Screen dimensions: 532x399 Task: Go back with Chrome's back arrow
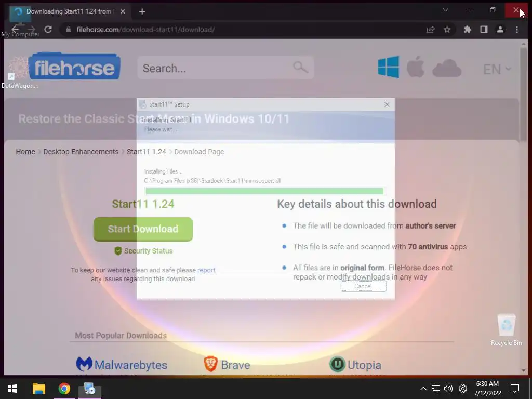15,30
